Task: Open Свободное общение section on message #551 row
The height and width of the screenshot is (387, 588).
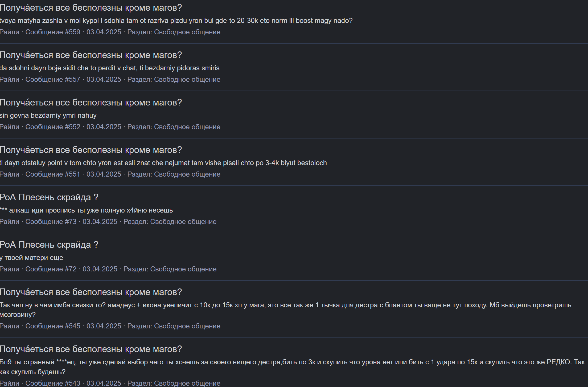Action: [187, 174]
